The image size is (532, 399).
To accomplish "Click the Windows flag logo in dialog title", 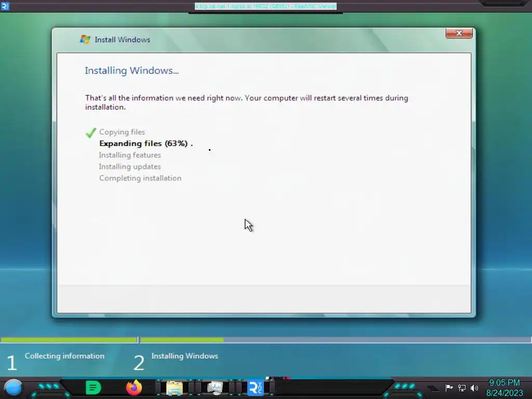I will point(85,39).
